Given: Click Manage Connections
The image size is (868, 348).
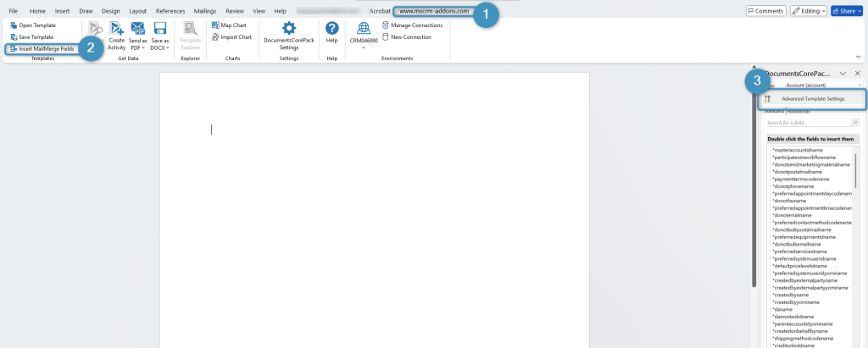Looking at the screenshot, I should click(412, 25).
